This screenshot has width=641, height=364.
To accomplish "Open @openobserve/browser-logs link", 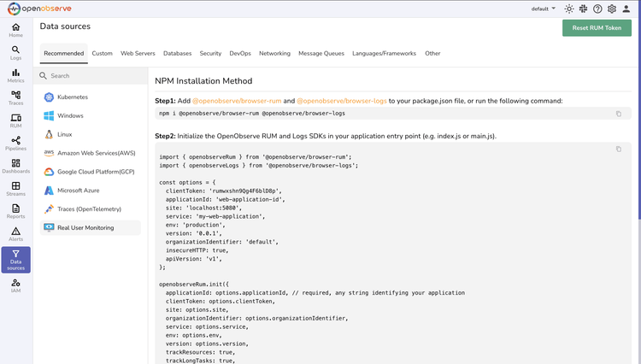I will click(342, 101).
